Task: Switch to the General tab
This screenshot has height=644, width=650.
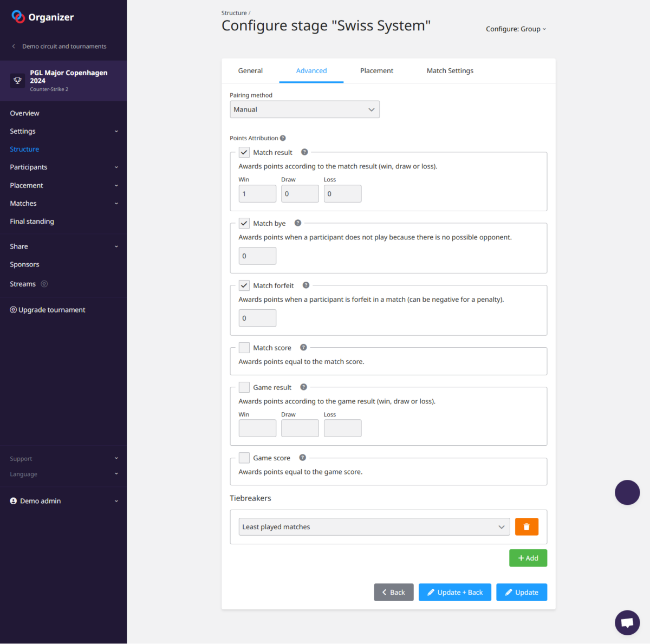Action: [250, 70]
